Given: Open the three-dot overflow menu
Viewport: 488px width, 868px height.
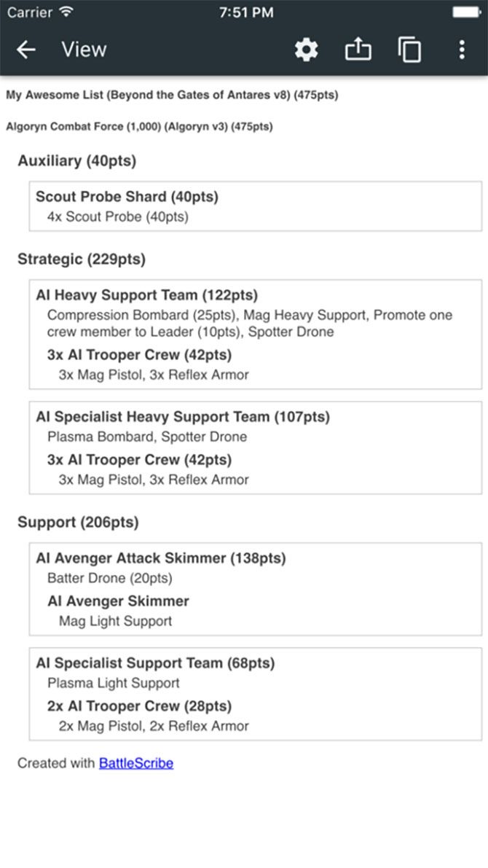Looking at the screenshot, I should point(462,50).
